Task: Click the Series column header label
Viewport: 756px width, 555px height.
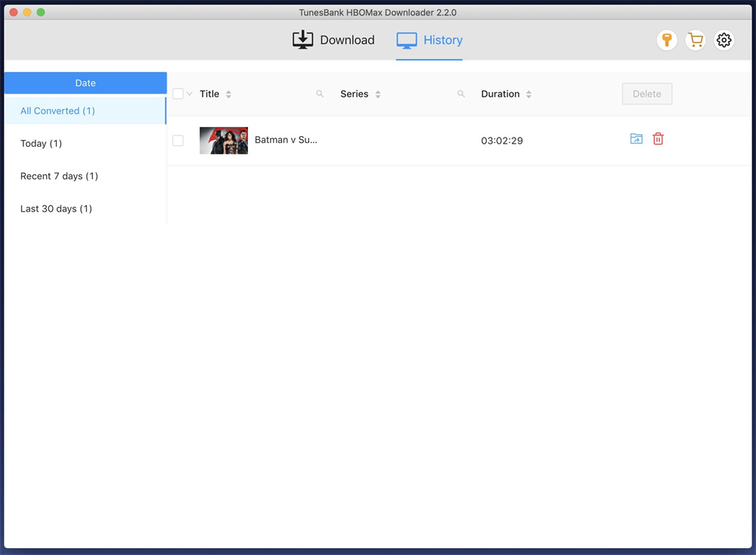Action: pos(355,94)
